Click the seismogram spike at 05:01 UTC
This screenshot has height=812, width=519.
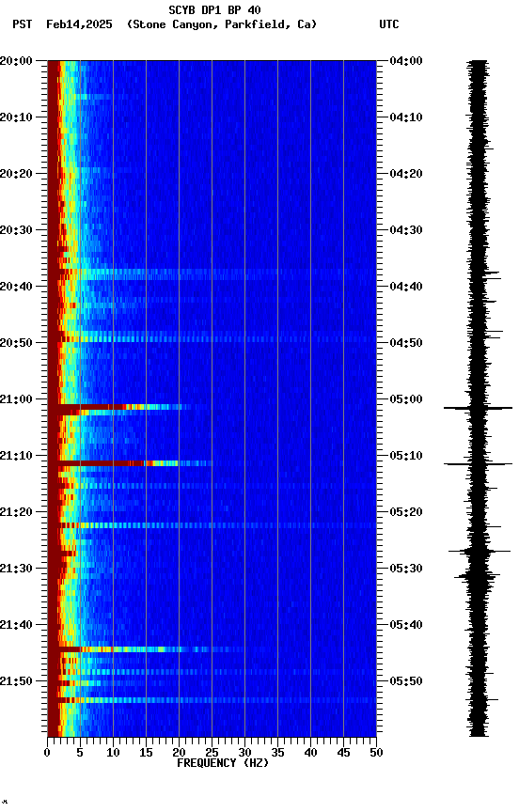(x=478, y=409)
